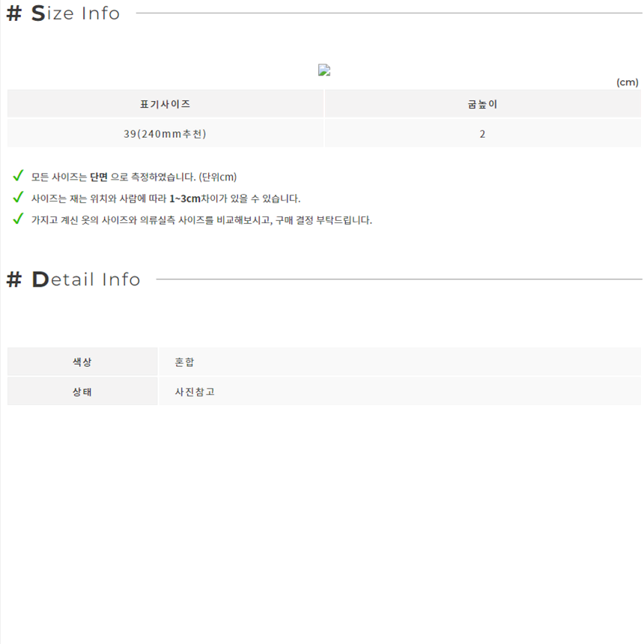Click the green checkmark beside '가지고 계신 옷의'
Viewport: 644px width, 644px height.
[18, 219]
